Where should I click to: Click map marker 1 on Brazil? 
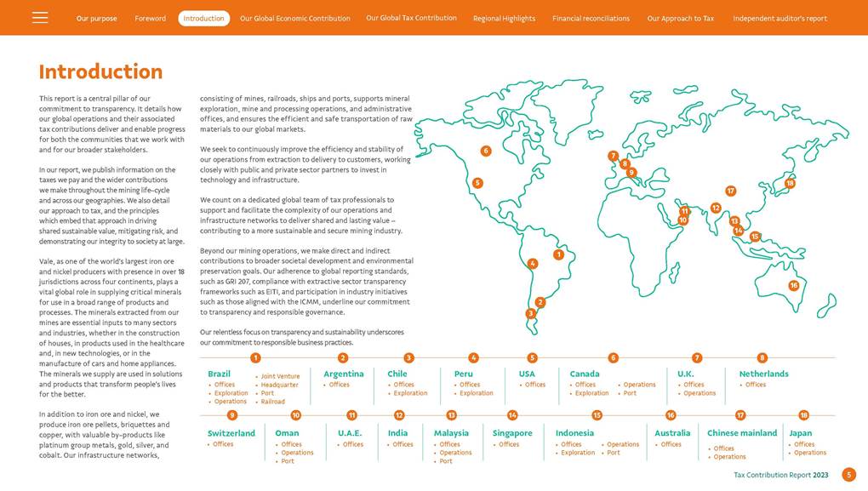pyautogui.click(x=558, y=254)
